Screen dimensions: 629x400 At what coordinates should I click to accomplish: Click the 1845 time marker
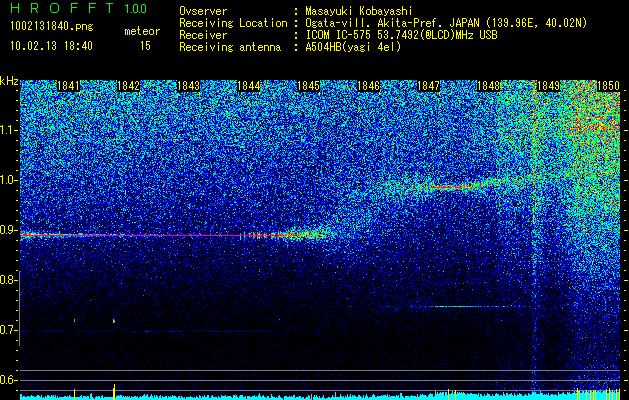tap(308, 86)
